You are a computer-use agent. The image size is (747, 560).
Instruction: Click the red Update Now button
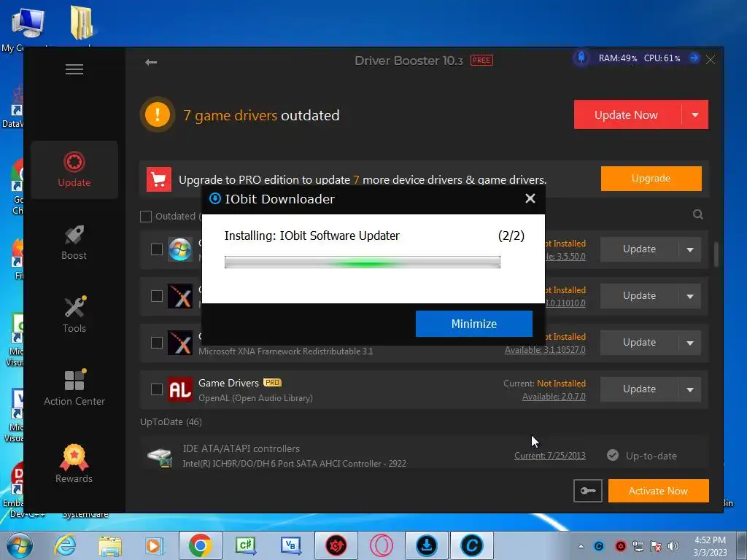[627, 114]
